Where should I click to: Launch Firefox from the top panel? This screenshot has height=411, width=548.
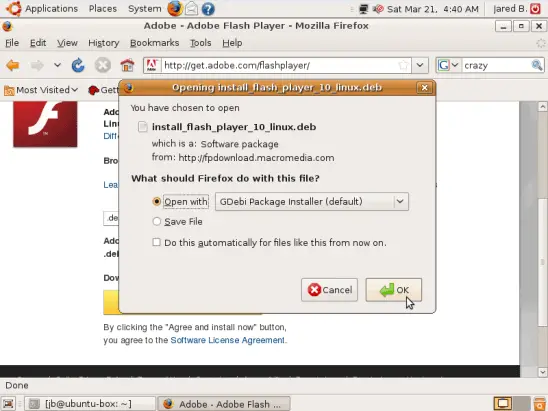175,8
